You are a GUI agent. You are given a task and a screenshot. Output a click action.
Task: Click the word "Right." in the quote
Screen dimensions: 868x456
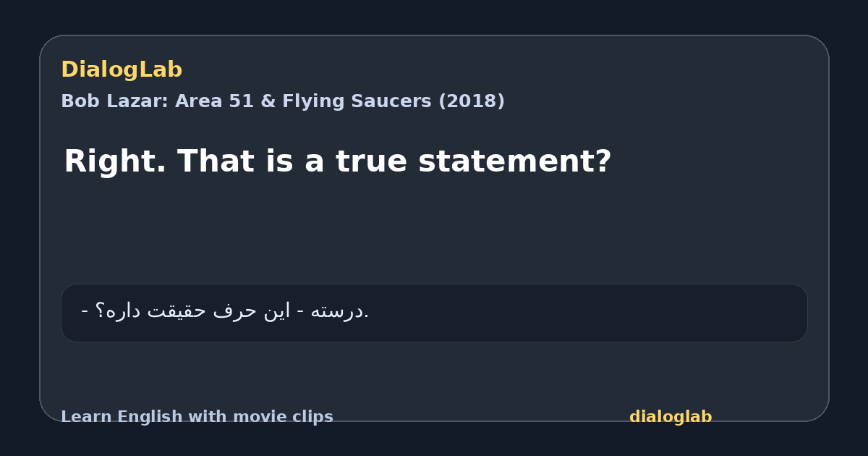(x=115, y=161)
